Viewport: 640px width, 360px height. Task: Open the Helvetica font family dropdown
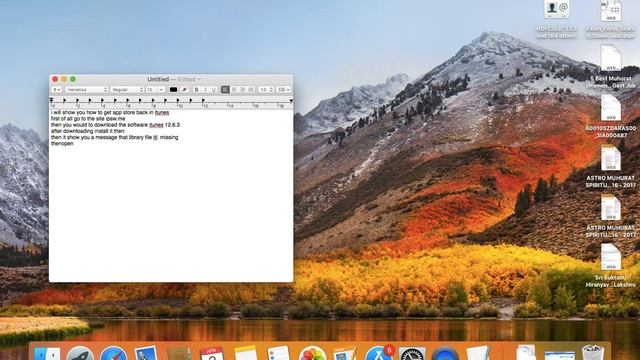[86, 89]
